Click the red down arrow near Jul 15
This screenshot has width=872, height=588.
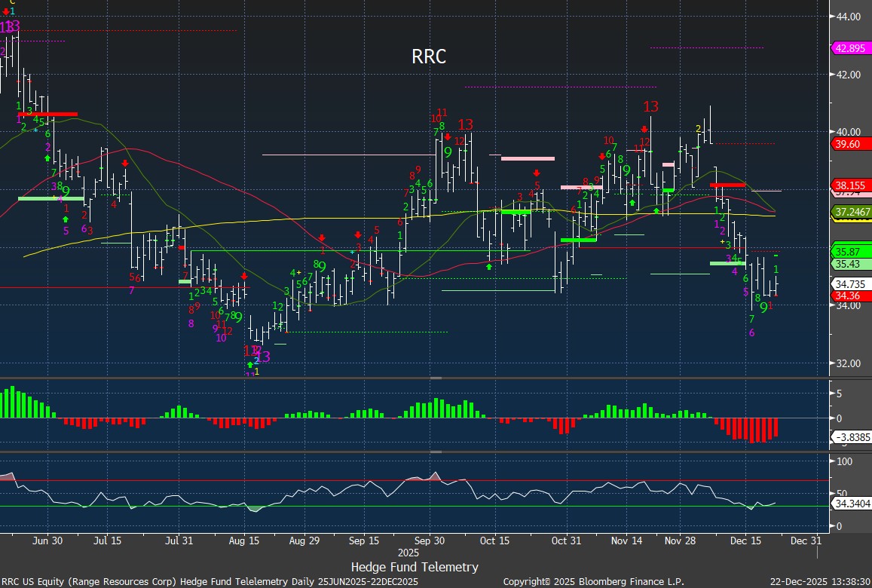tap(125, 163)
